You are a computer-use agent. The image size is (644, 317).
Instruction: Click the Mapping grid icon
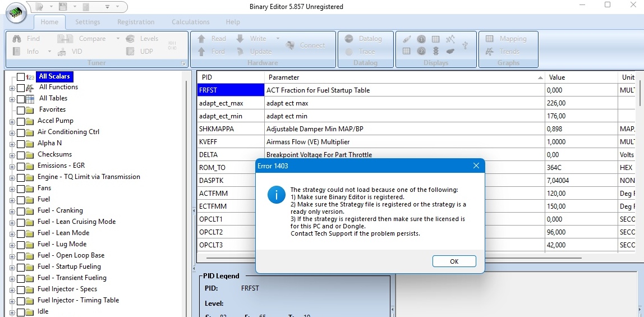[490, 39]
